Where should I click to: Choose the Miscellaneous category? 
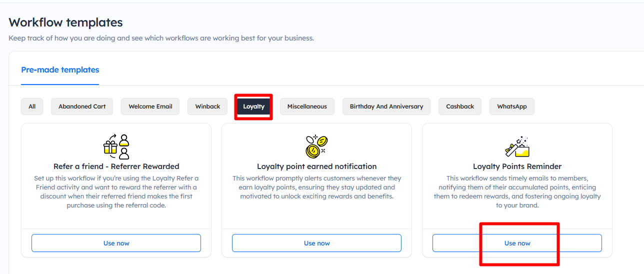point(307,106)
